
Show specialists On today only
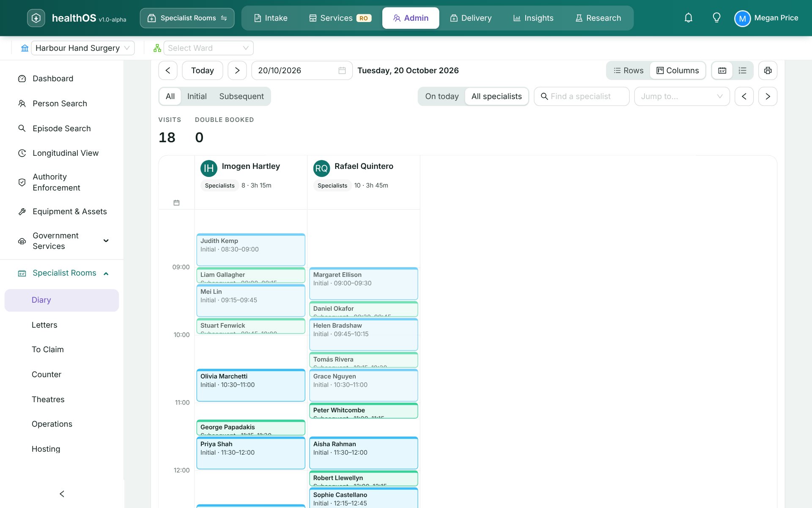pos(442,97)
